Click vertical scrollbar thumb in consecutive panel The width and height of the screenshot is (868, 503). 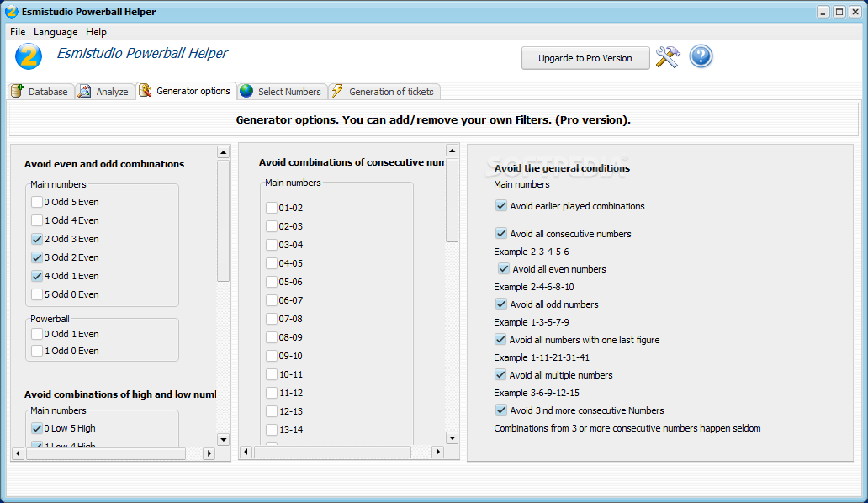tap(452, 200)
